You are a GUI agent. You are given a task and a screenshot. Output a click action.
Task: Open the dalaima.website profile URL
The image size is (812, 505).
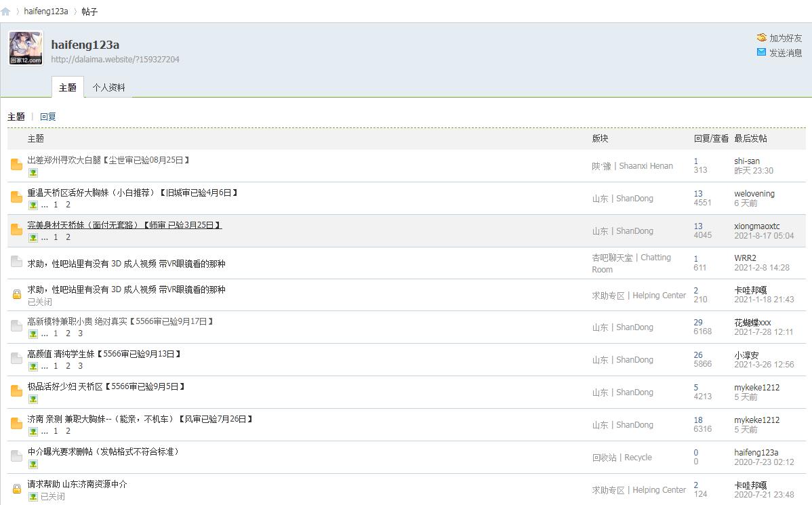pos(115,60)
